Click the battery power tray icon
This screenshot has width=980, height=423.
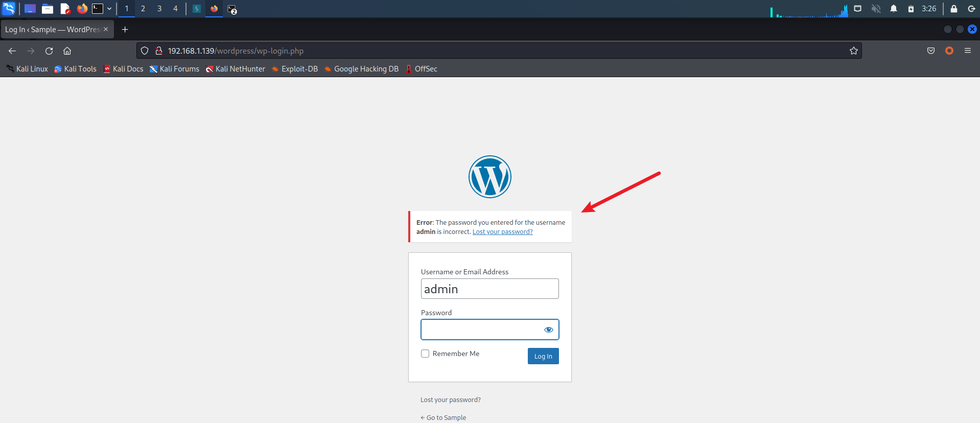(x=911, y=9)
